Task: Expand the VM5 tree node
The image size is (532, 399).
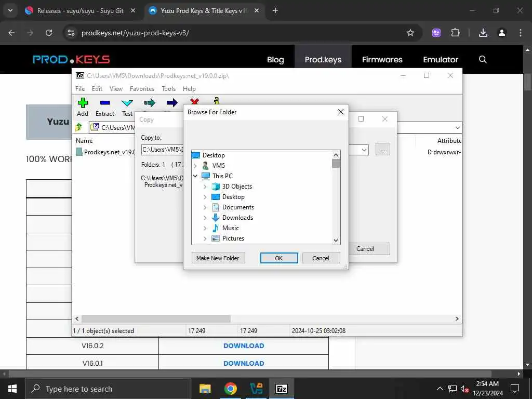Action: (x=195, y=166)
